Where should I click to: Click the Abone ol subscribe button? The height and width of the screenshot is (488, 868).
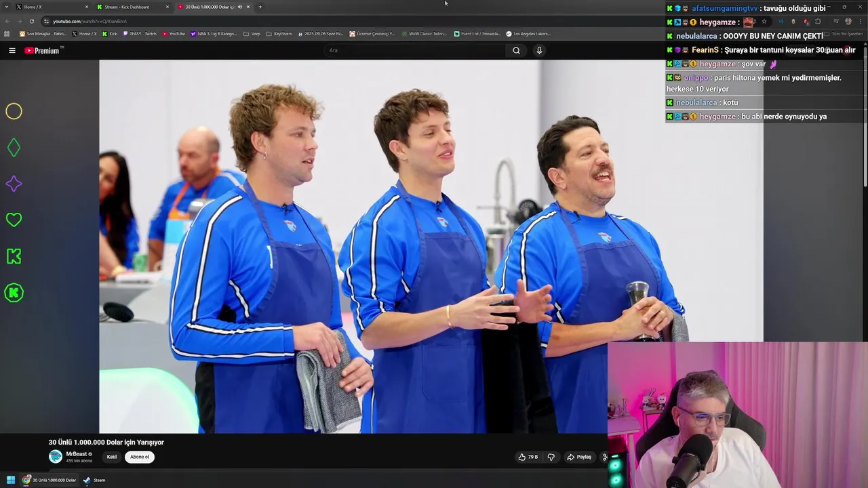(140, 457)
